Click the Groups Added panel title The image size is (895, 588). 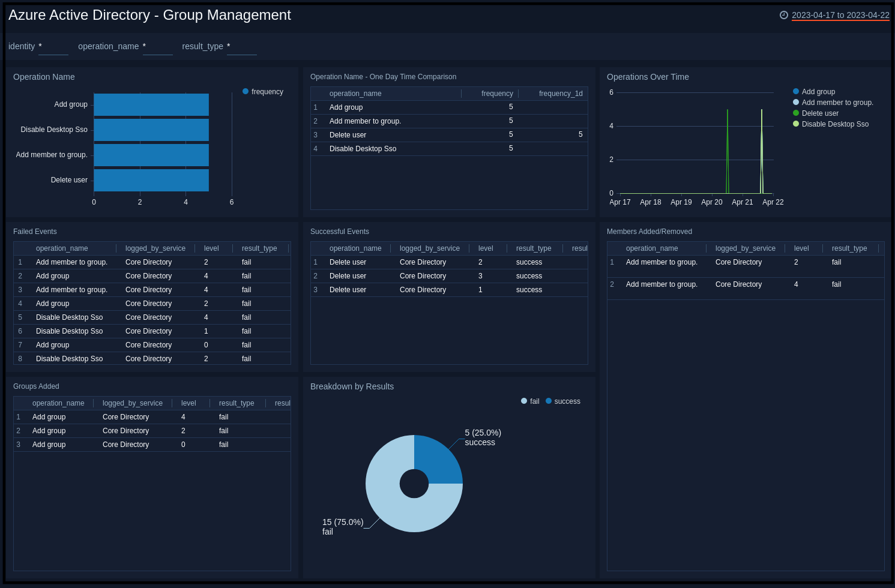coord(36,386)
